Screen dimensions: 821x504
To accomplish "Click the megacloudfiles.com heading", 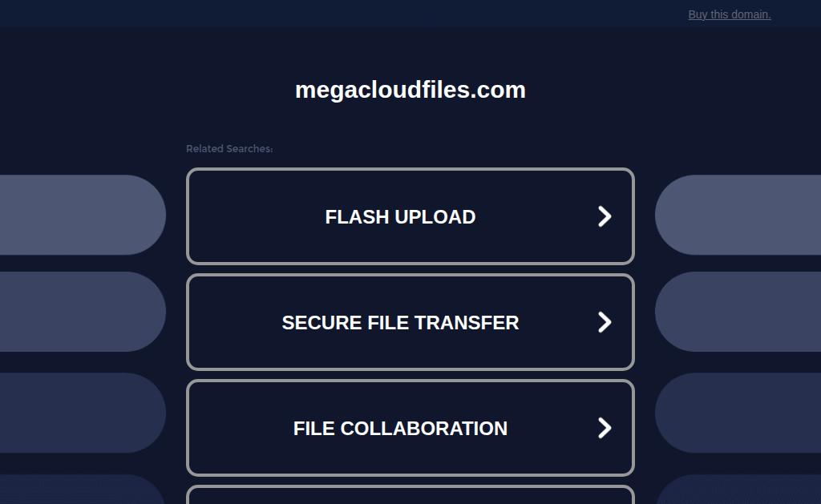I will tap(410, 90).
